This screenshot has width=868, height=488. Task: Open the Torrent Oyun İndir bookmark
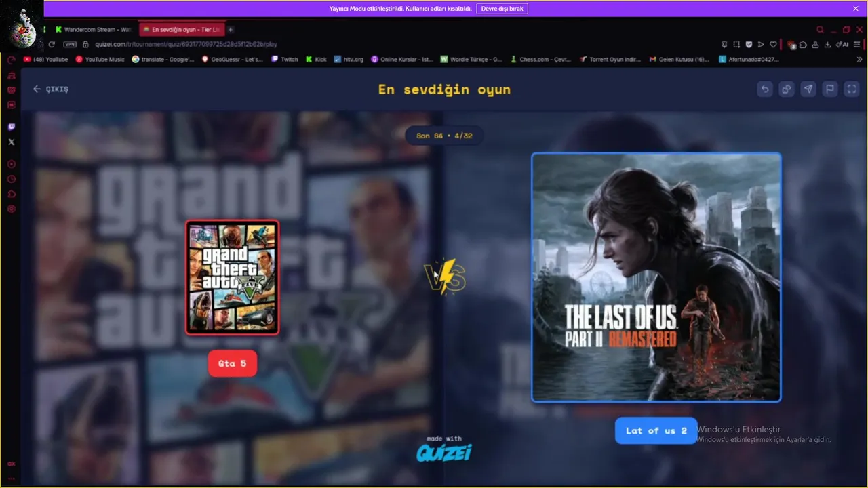[x=610, y=59]
